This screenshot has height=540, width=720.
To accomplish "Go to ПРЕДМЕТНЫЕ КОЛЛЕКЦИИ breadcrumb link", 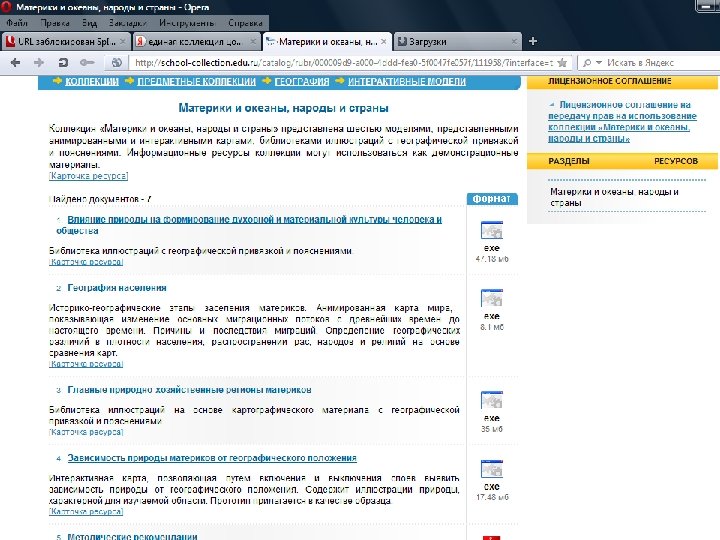I will (197, 82).
